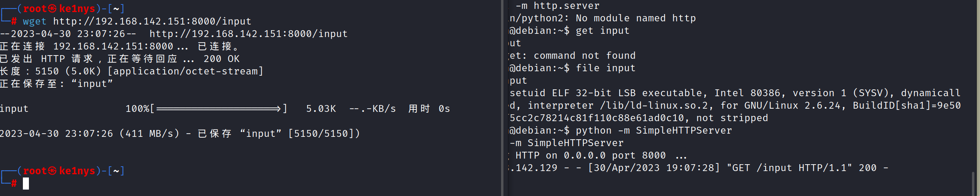This screenshot has height=196, width=980.
Task: Click the 'No module named http' error text
Action: click(x=636, y=19)
